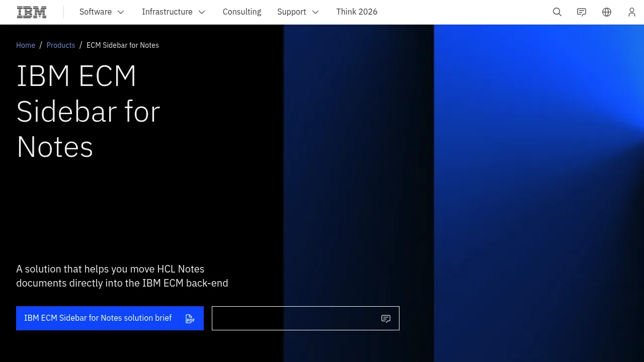Expand the Infrastructure menu

(174, 12)
